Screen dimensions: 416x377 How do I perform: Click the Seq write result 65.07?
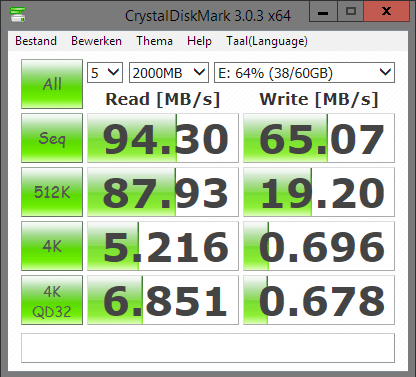click(x=319, y=138)
